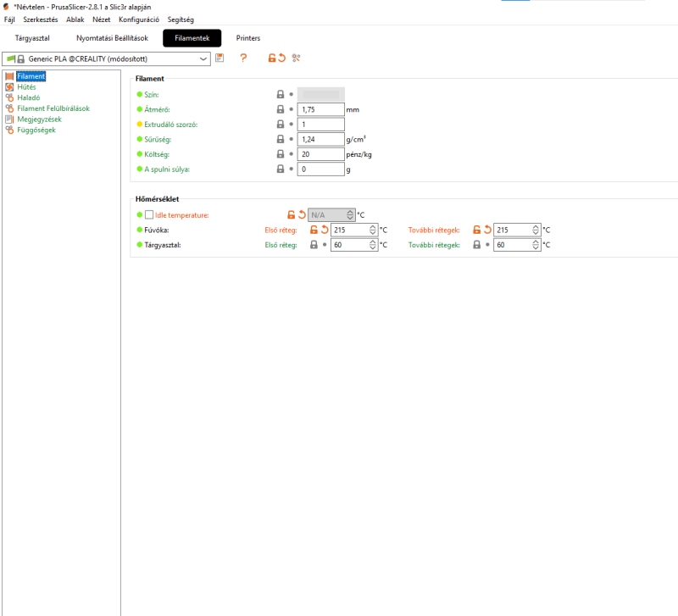Click unlocked padlock for Fúvóka További rétegek
Screen dimensions: 678x616
477,230
